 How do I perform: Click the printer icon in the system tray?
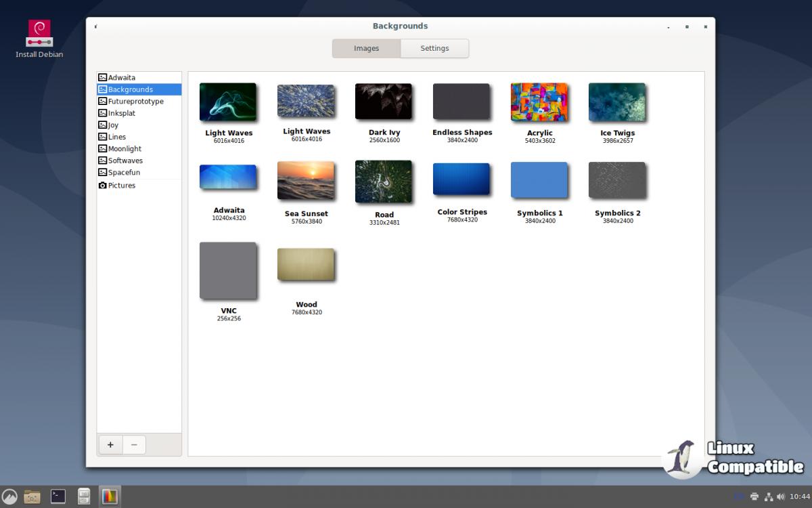tap(754, 496)
